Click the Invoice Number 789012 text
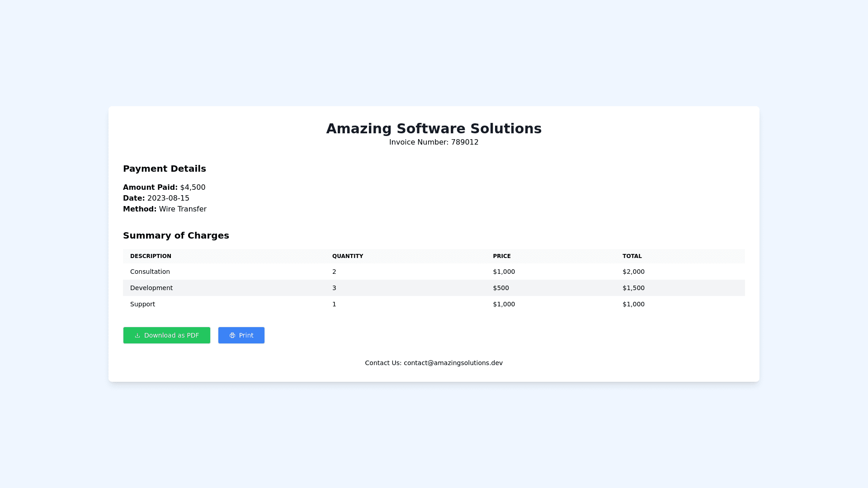The image size is (868, 488). click(434, 142)
